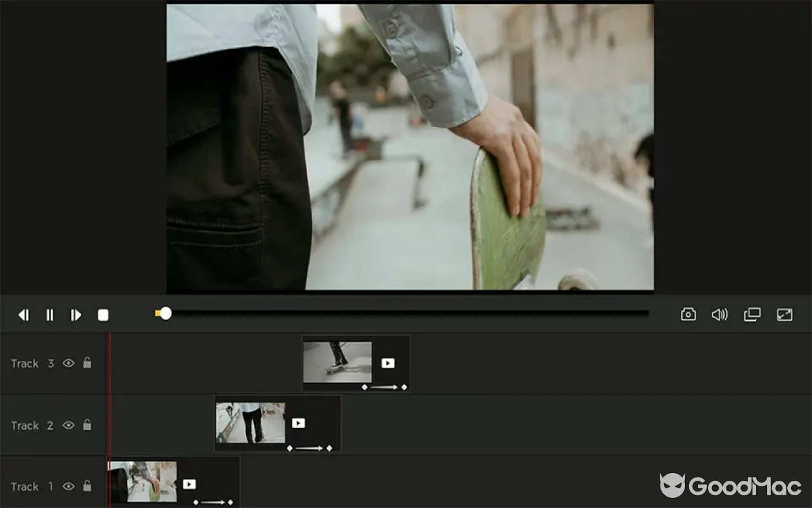The width and height of the screenshot is (812, 508).
Task: Pause the video playback
Action: (49, 314)
